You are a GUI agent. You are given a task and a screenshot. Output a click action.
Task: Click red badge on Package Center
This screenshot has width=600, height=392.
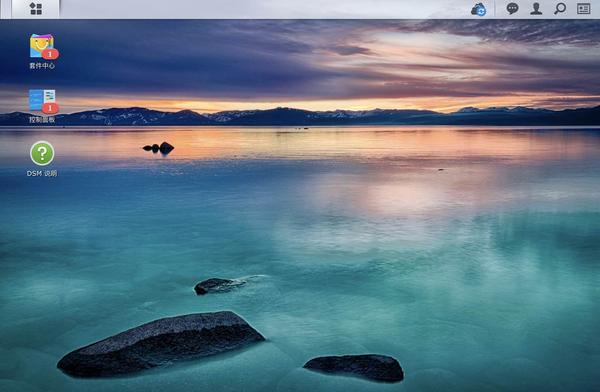tap(50, 54)
